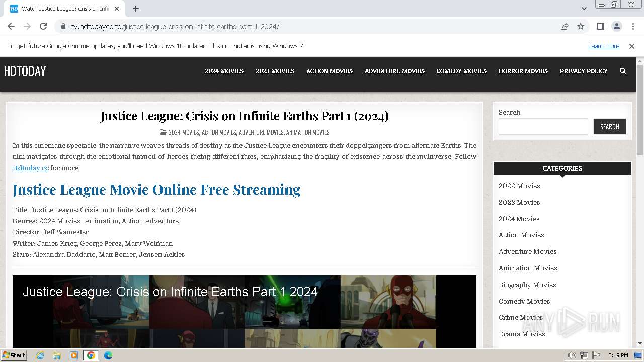Open 2022 Movies sidebar category
The image size is (644, 362).
point(519,186)
